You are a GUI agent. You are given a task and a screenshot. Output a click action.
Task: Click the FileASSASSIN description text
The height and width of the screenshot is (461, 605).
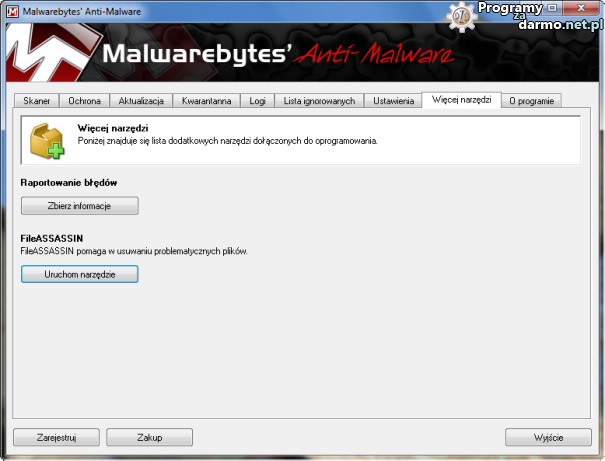pyautogui.click(x=135, y=251)
